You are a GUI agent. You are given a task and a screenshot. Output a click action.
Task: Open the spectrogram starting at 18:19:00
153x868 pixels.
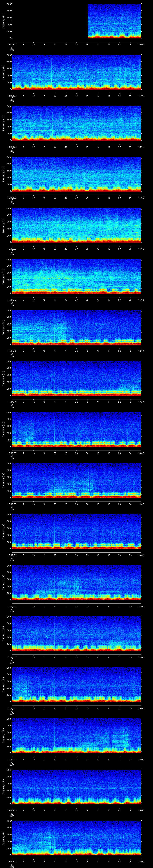(76, 531)
